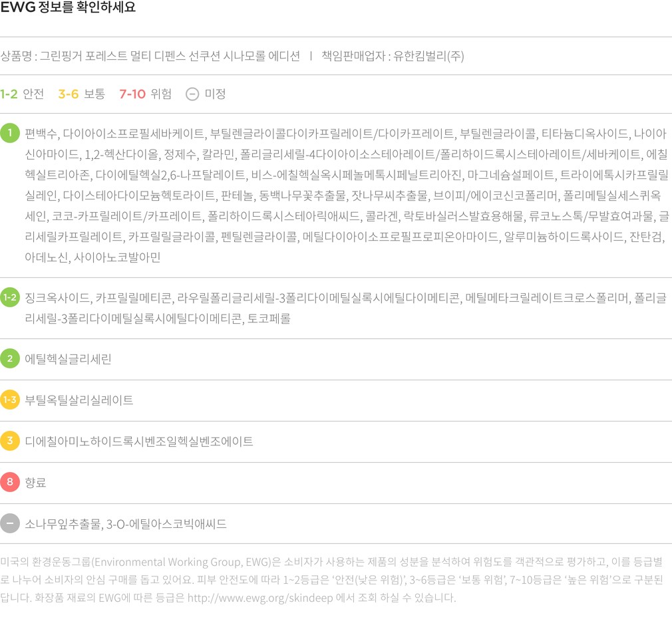Click the 향료 ingredient text
This screenshot has width=672, height=619.
tap(35, 483)
